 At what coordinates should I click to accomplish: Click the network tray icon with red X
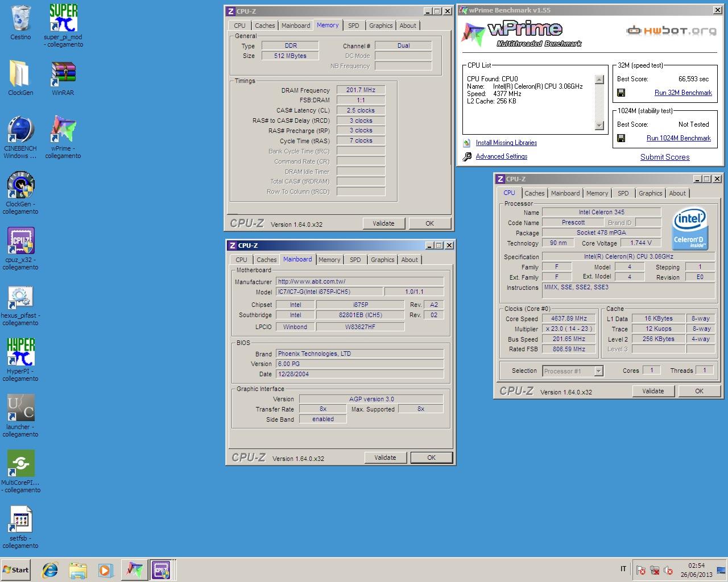click(655, 570)
